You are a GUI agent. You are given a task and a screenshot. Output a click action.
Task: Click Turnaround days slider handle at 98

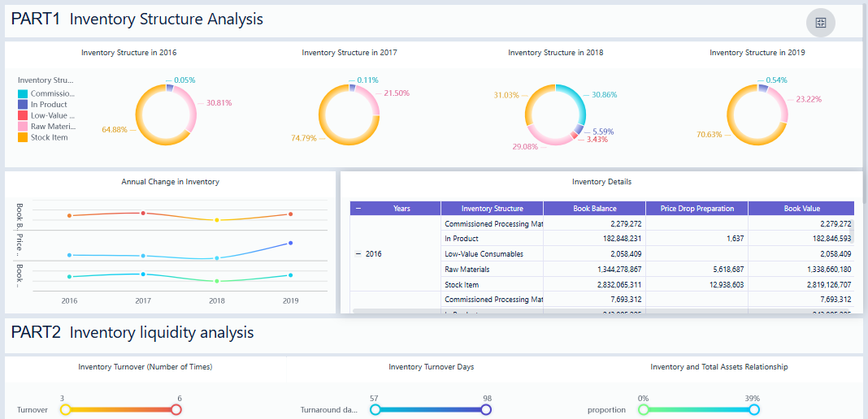coord(486,410)
